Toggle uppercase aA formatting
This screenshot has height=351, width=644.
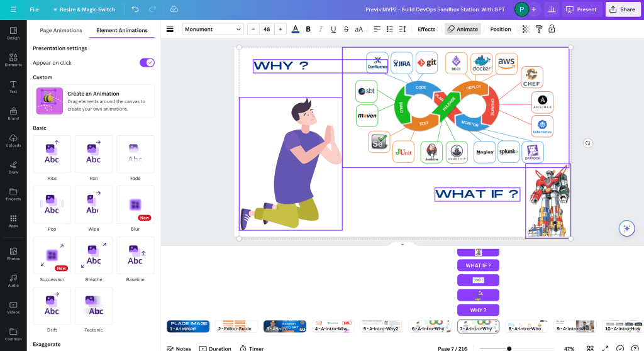point(358,29)
